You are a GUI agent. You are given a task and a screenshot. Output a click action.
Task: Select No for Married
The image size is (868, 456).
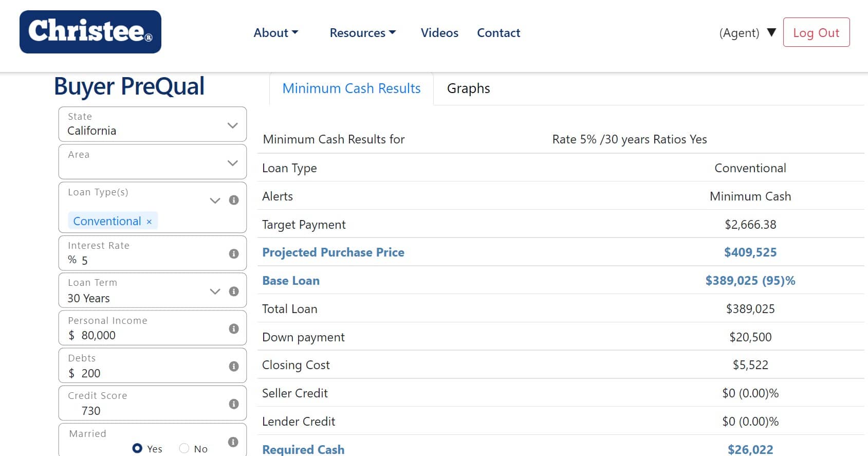[184, 448]
